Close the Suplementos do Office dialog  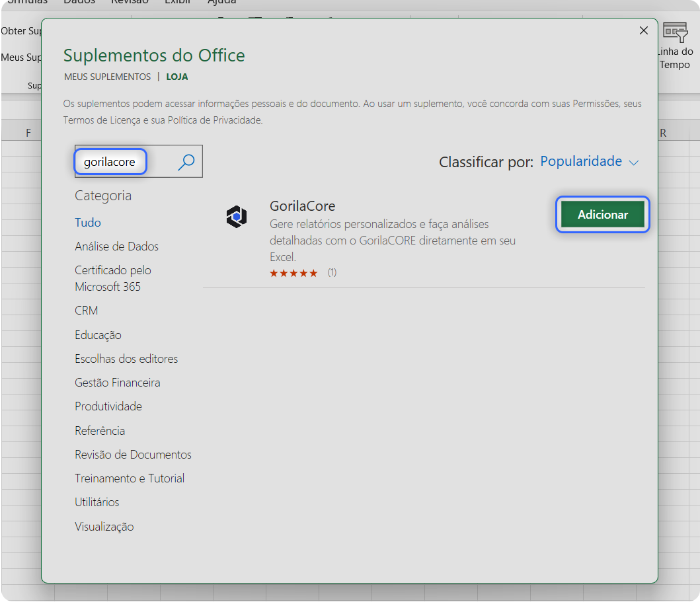pyautogui.click(x=643, y=30)
